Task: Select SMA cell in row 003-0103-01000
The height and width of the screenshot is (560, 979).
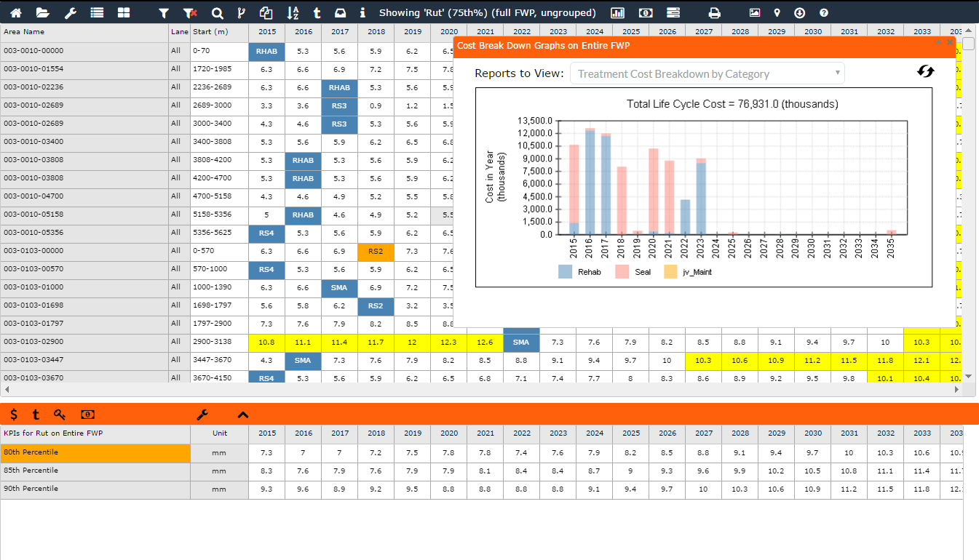Action: 339,287
